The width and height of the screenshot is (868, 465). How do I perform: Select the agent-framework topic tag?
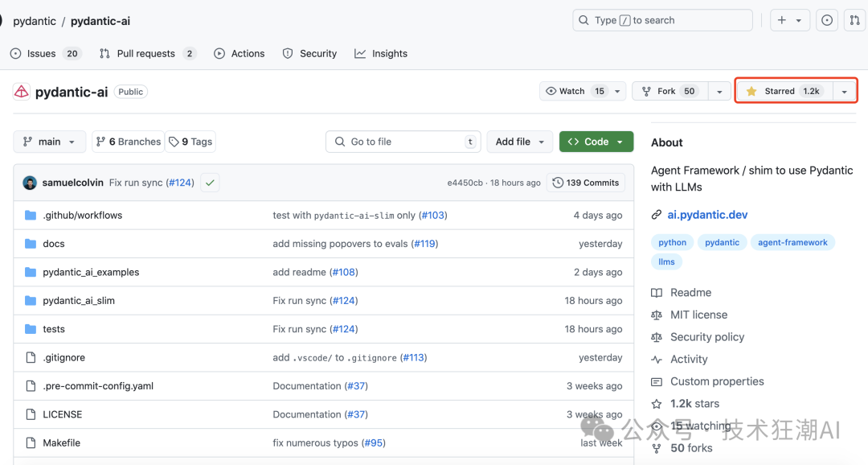pos(792,242)
